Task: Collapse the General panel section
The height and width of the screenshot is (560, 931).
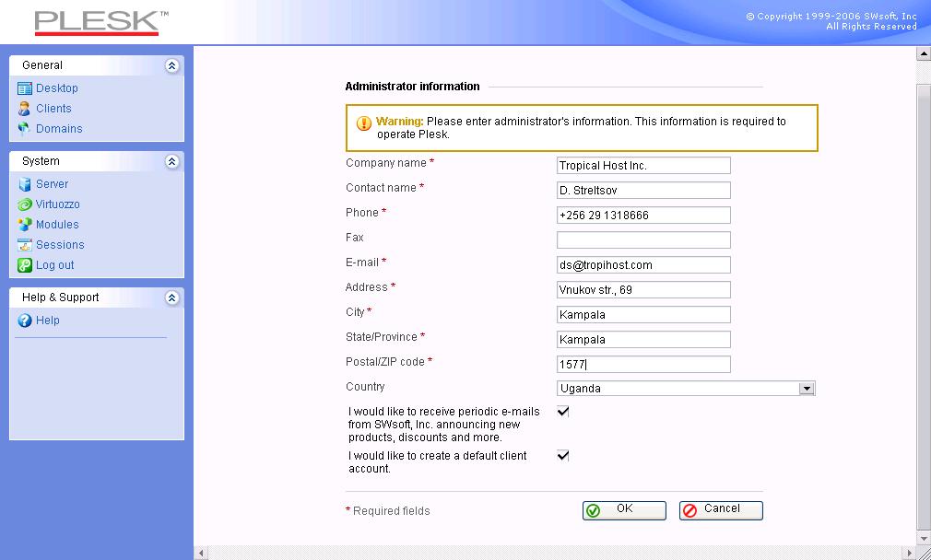Action: point(171,65)
